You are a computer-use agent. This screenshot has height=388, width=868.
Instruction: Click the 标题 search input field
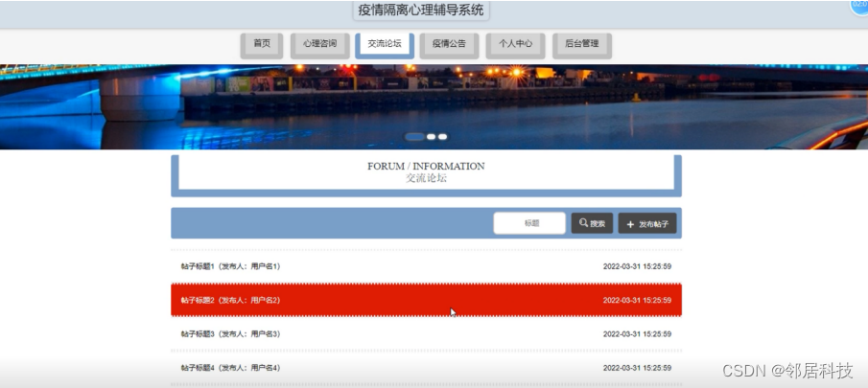(x=529, y=223)
